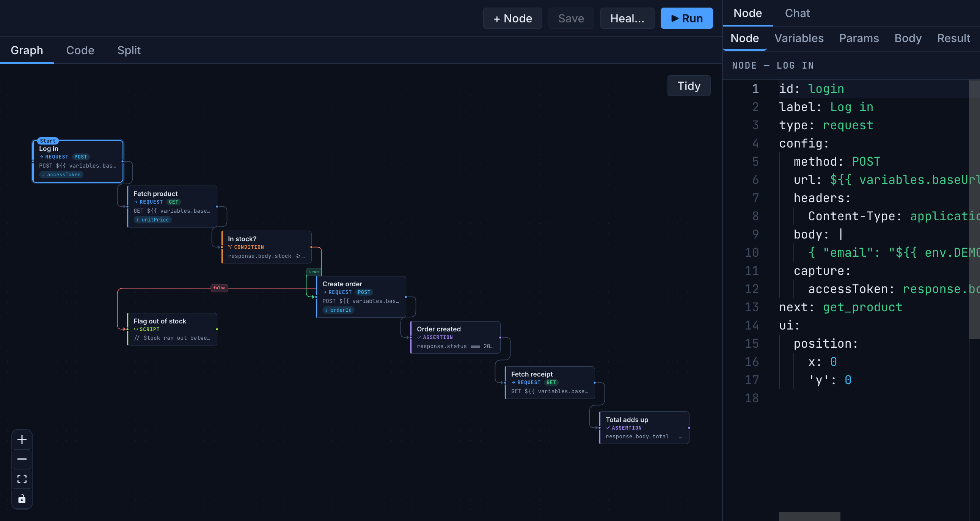Click the Start badge on Log in
Image resolution: width=980 pixels, height=521 pixels.
(x=47, y=141)
